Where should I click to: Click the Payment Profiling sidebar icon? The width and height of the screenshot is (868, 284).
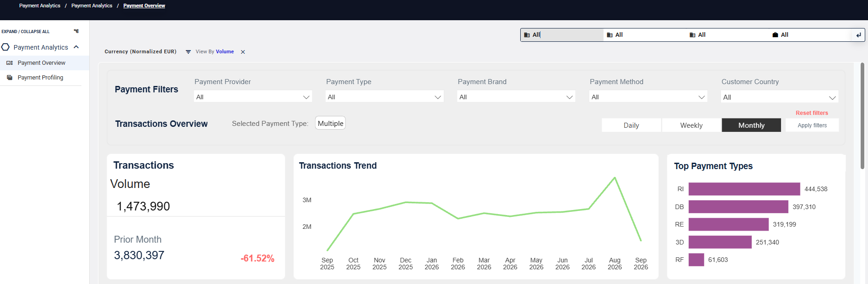point(10,78)
